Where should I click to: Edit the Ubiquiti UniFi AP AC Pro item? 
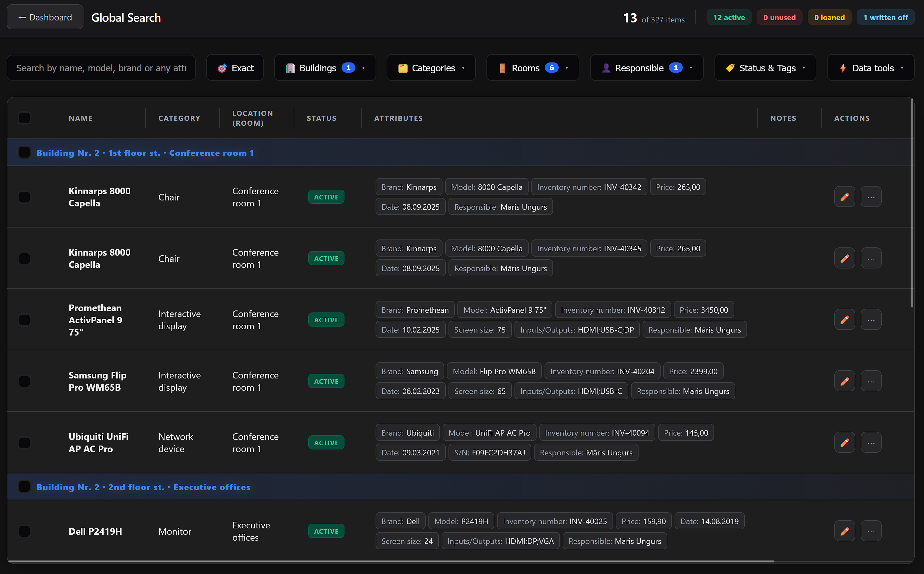[x=844, y=443]
